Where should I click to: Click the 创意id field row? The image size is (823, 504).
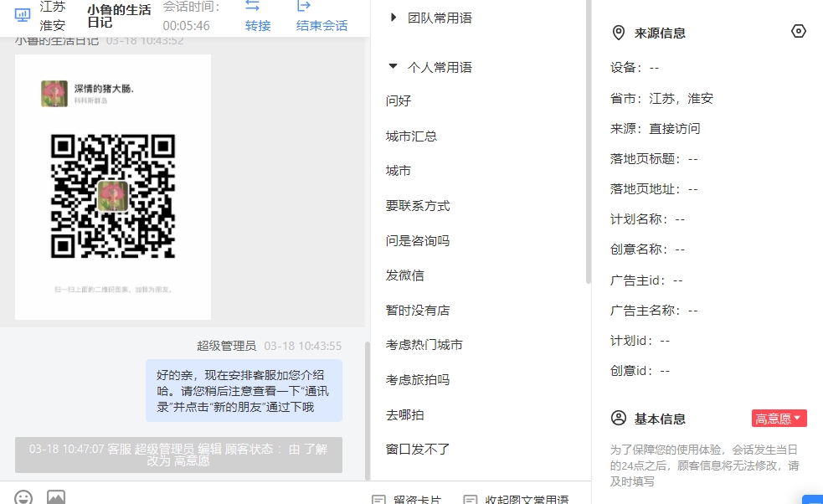[640, 371]
